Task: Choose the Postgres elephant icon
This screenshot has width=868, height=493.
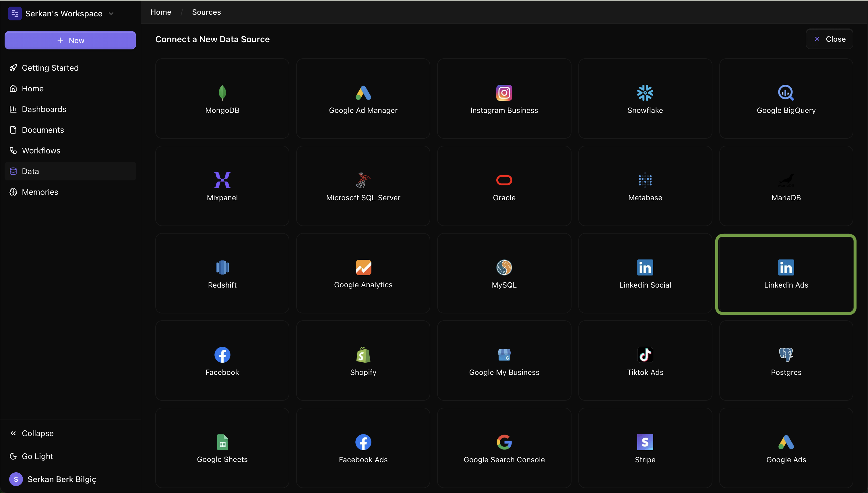Action: click(786, 355)
